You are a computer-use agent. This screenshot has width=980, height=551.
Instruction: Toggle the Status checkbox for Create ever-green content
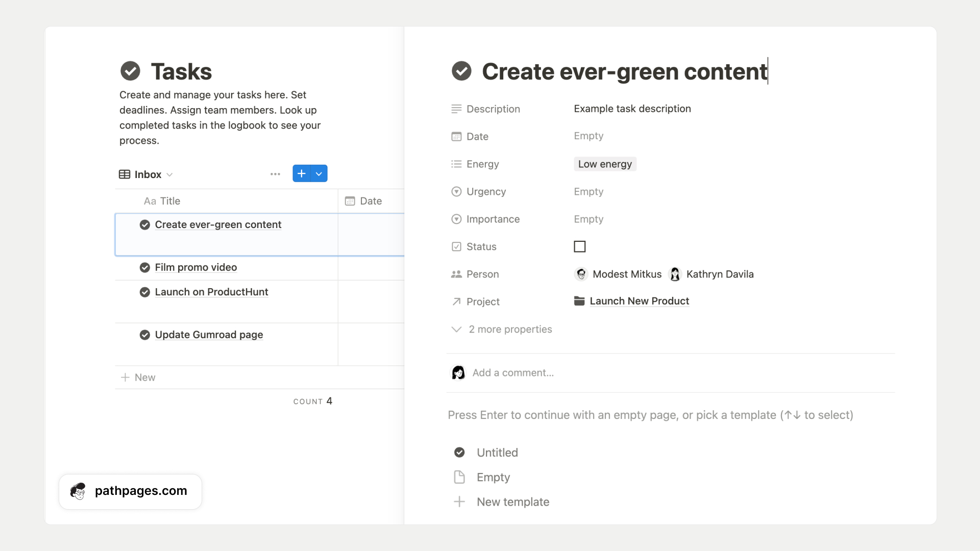(x=580, y=246)
